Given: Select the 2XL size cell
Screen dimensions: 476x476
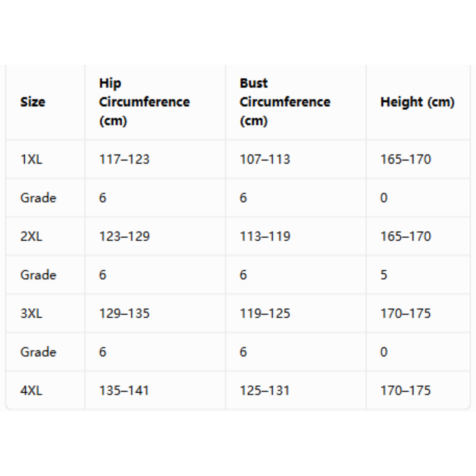Looking at the screenshot, I should [31, 237].
